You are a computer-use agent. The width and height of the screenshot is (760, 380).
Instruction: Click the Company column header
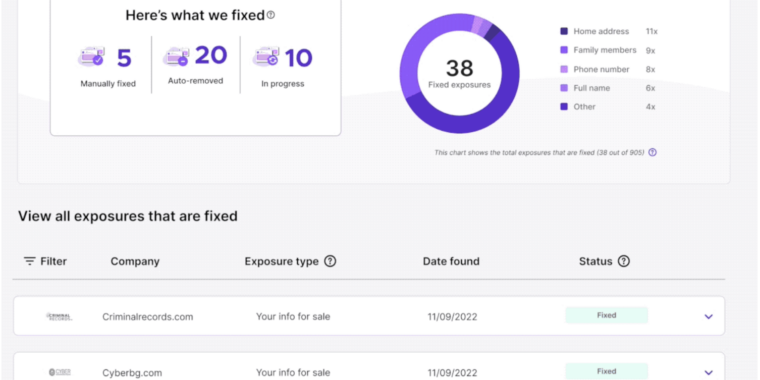(135, 261)
